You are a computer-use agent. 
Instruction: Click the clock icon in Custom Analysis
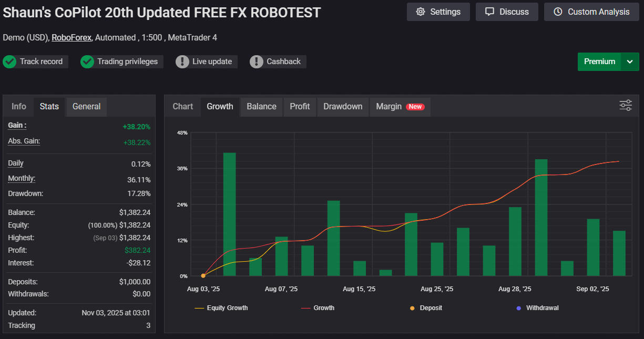tap(558, 12)
